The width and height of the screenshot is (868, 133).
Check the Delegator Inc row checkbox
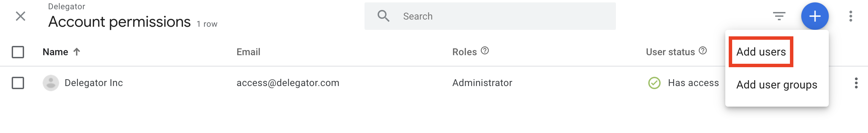pos(18,83)
